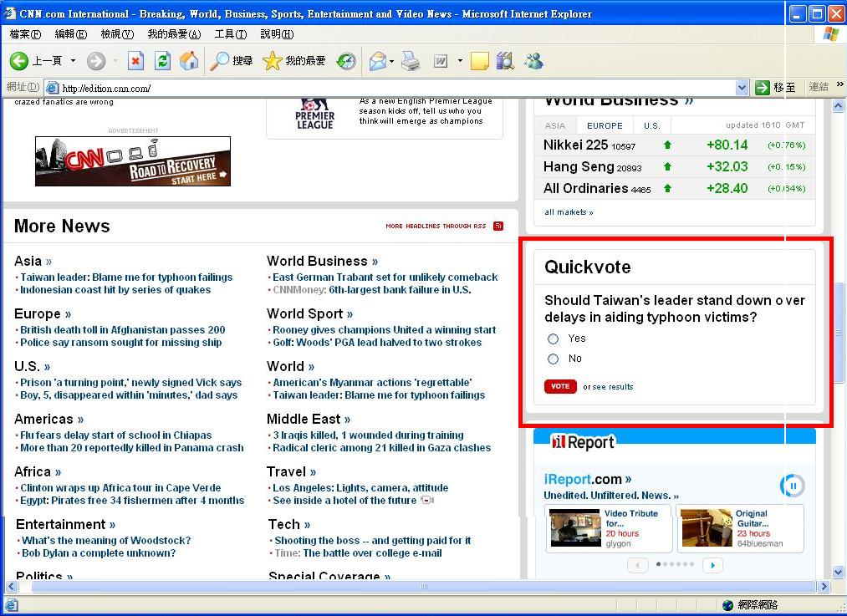Click the Windows flag logo
This screenshot has height=616, width=847.
tap(831, 34)
